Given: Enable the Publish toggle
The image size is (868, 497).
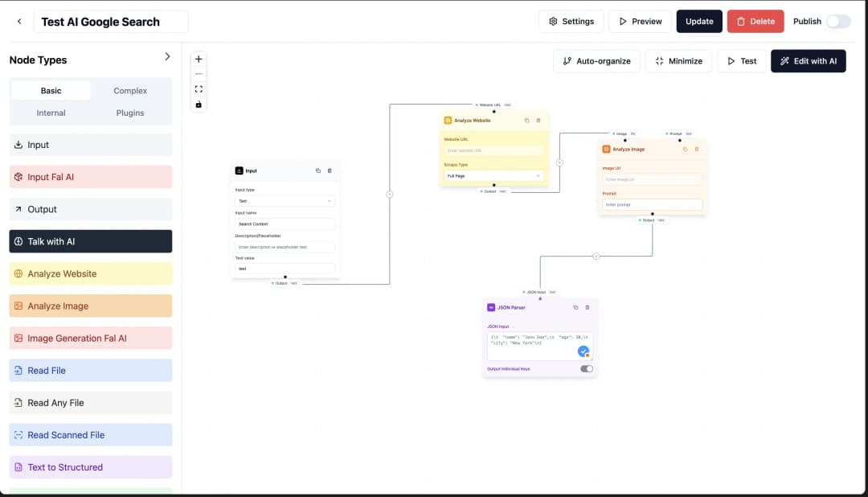Looking at the screenshot, I should coord(840,22).
